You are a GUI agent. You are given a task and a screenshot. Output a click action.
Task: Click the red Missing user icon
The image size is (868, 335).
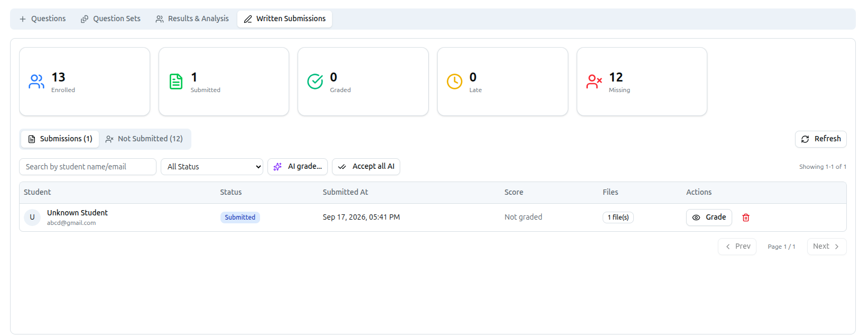pos(594,82)
